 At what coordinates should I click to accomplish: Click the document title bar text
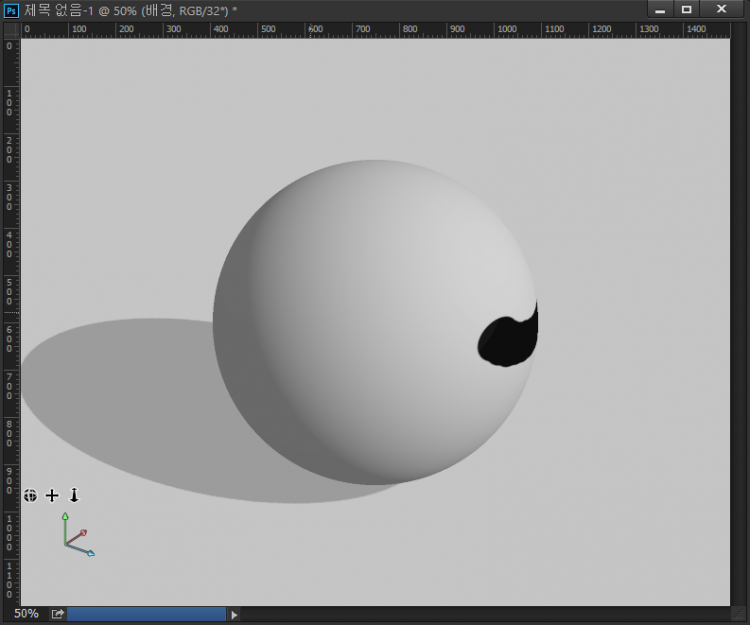point(130,10)
